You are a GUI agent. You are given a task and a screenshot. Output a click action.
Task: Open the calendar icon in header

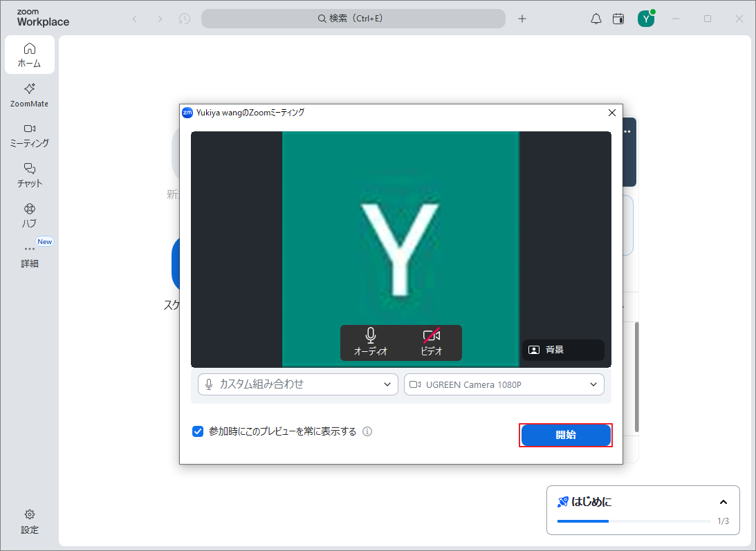click(x=618, y=19)
